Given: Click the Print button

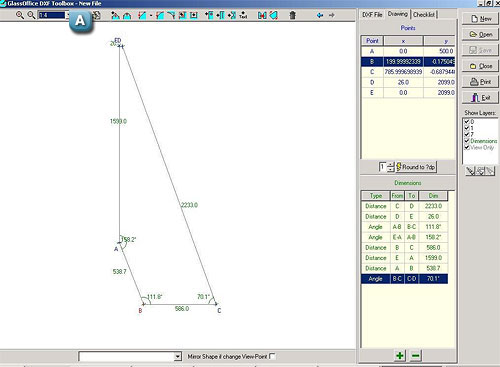Looking at the screenshot, I should tap(480, 82).
